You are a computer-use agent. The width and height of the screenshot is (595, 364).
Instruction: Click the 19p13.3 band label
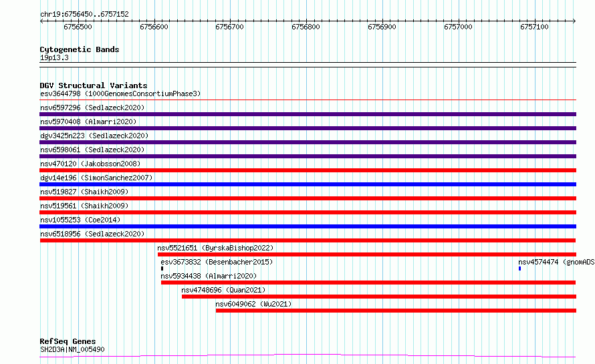(54, 57)
